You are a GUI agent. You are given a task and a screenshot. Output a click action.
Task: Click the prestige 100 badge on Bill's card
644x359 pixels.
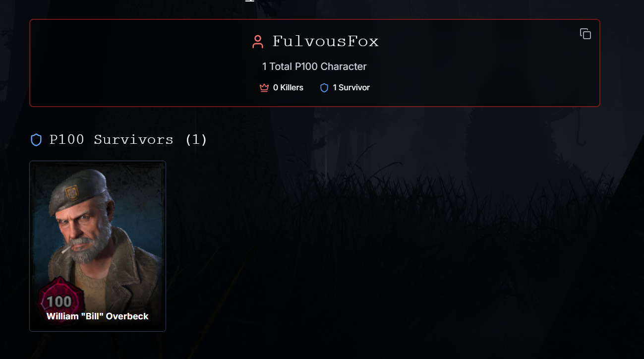[x=60, y=300]
